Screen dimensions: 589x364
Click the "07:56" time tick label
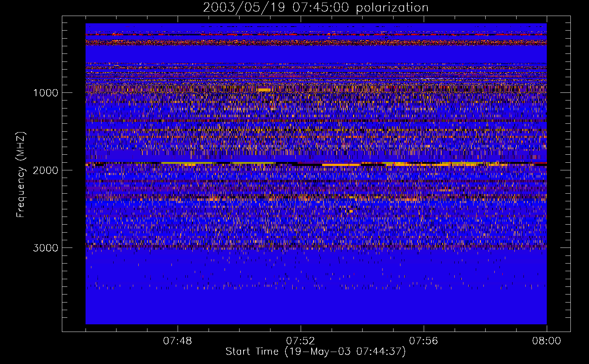coord(424,341)
